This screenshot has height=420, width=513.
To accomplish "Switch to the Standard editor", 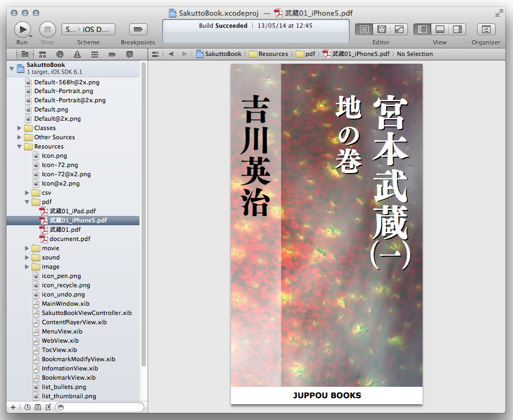I will 364,29.
